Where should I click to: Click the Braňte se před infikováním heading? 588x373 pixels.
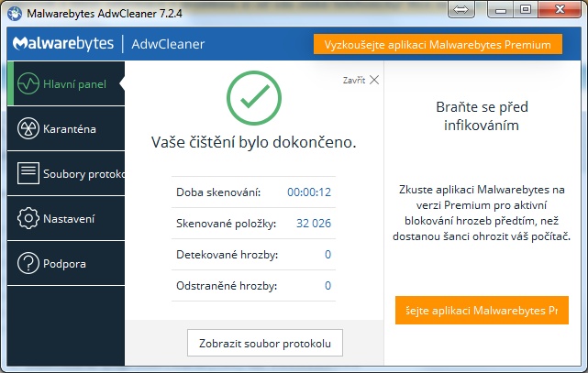tap(482, 115)
